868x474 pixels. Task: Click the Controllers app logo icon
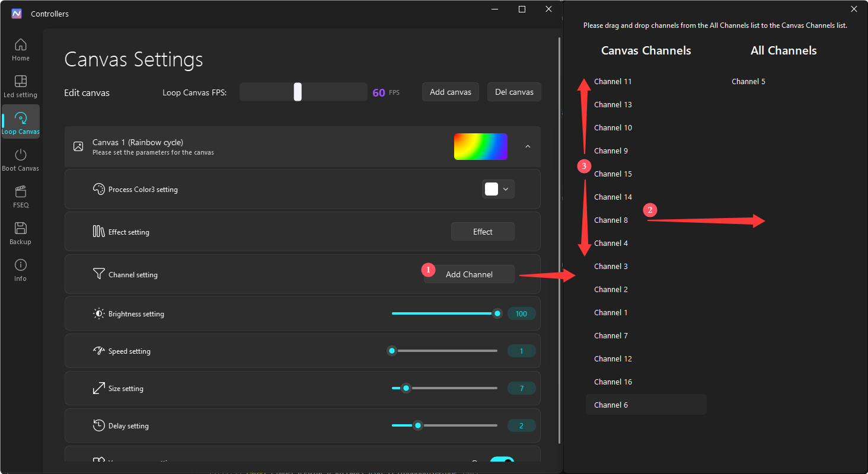17,14
